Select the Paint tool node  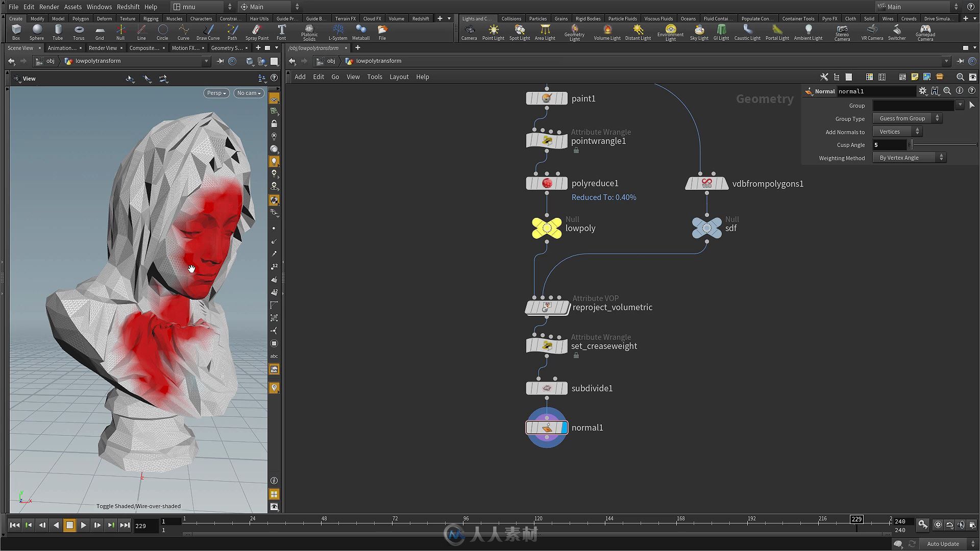pyautogui.click(x=547, y=98)
